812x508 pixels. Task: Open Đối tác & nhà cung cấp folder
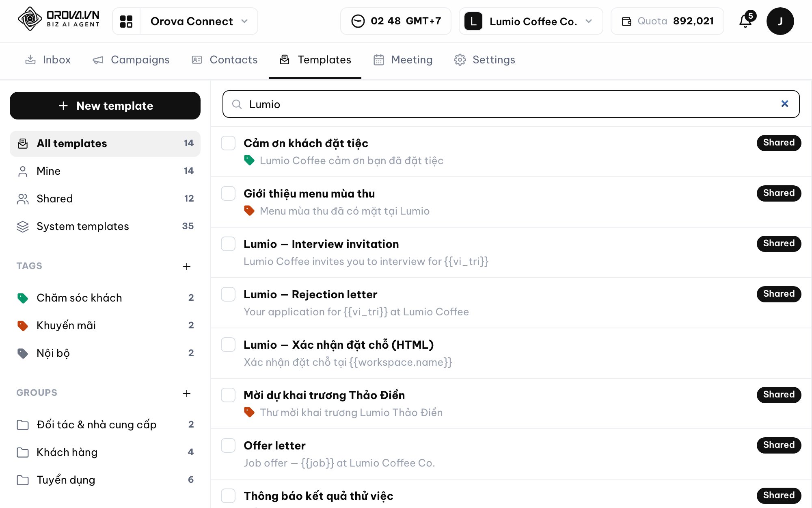click(105, 425)
